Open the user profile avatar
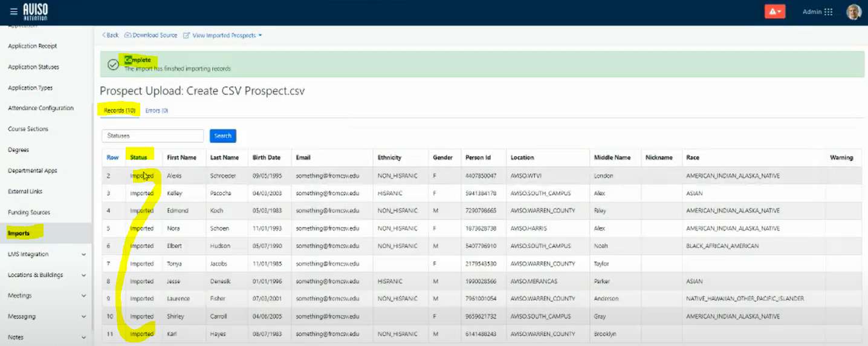868x346 pixels. pyautogui.click(x=853, y=12)
